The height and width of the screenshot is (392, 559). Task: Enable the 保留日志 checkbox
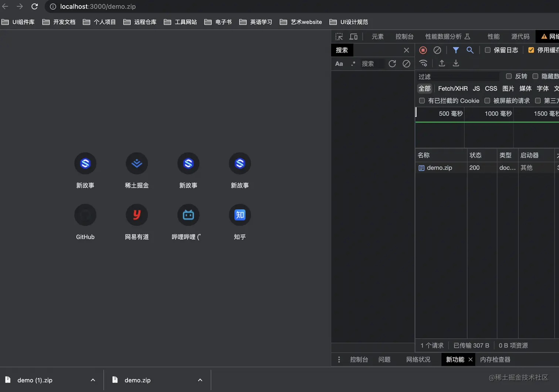click(x=488, y=50)
